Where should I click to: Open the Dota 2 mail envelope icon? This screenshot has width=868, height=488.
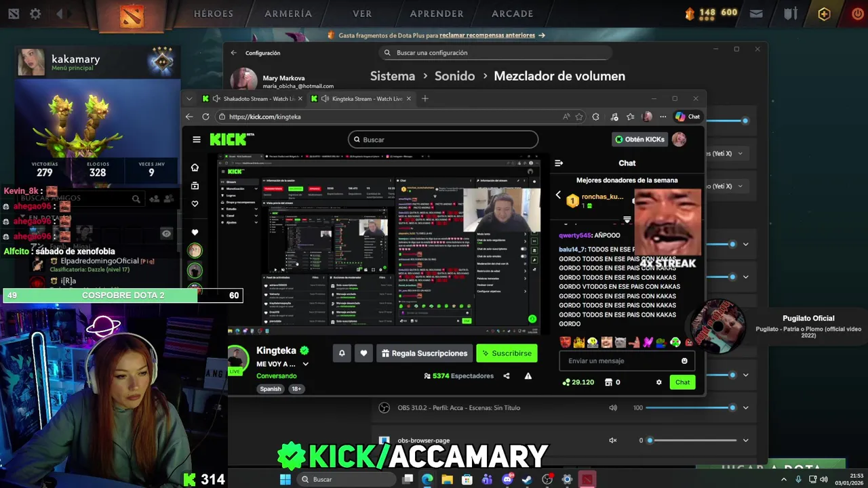point(756,14)
